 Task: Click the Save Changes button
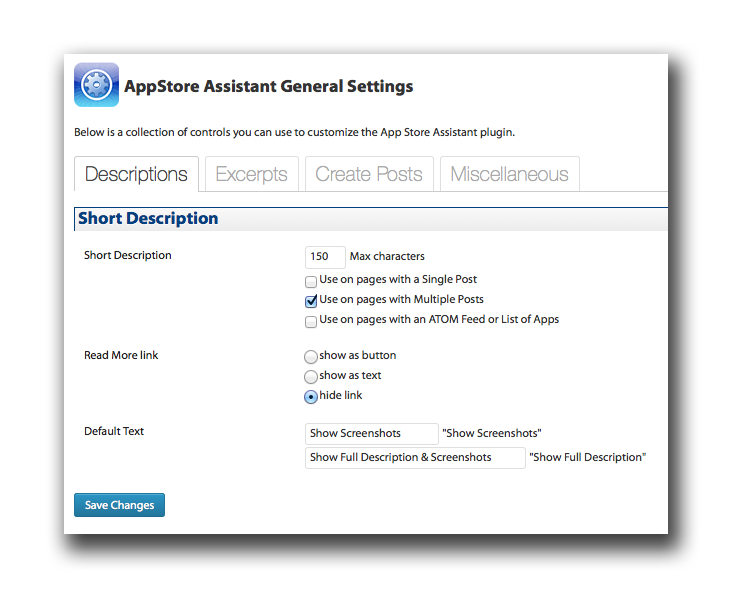point(119,505)
